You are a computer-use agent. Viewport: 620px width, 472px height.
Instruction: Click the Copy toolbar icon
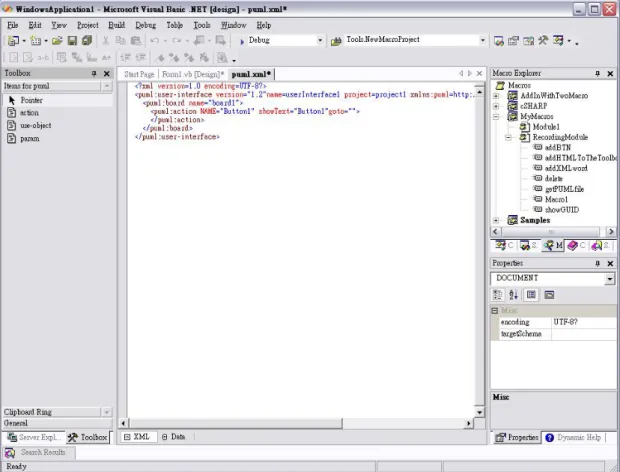point(120,40)
